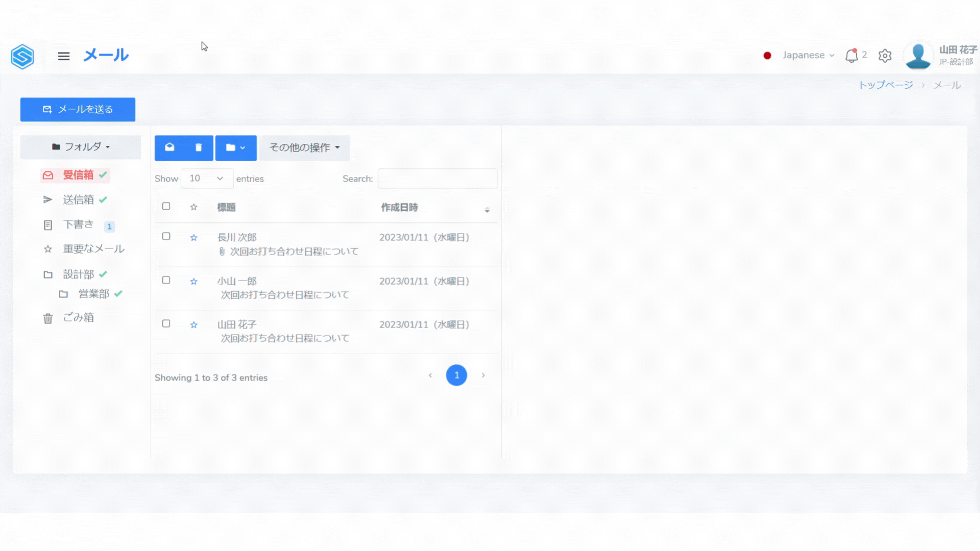
Task: Open the settings gear icon
Action: tap(885, 56)
